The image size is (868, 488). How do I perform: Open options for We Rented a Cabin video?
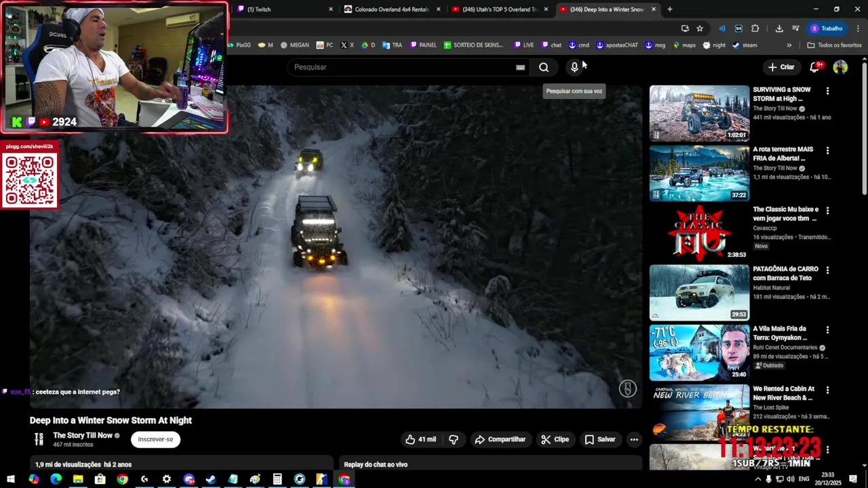827,390
